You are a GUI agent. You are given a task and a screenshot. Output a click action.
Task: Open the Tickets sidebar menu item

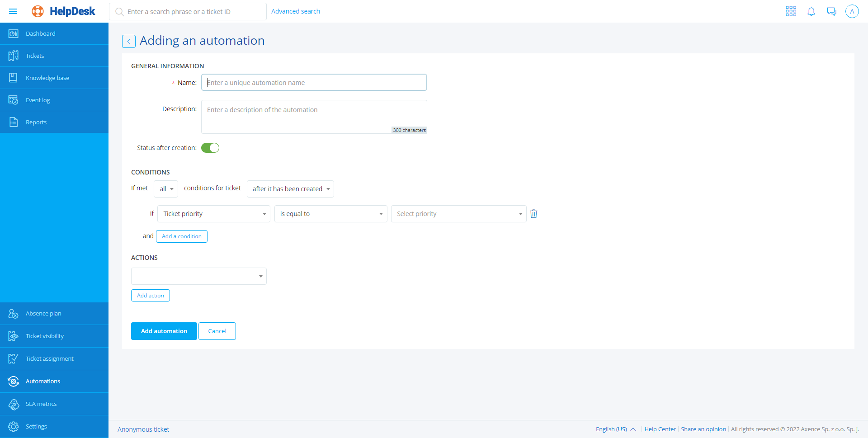point(35,56)
